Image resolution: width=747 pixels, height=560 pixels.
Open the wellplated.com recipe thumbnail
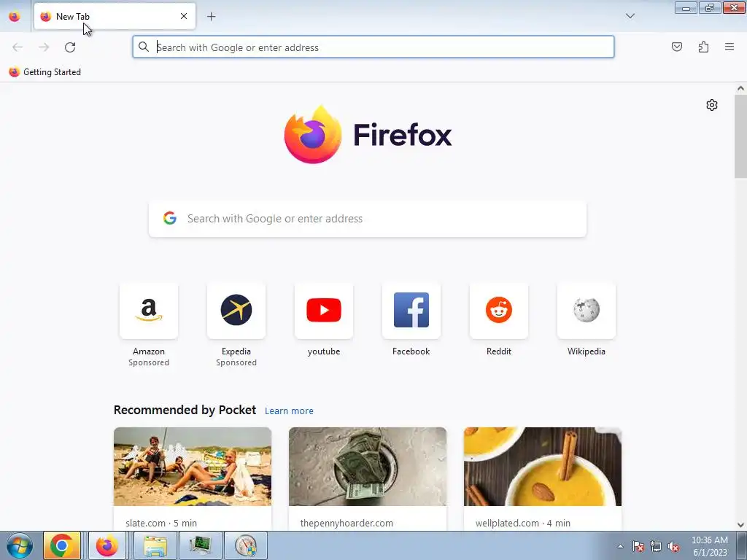tap(543, 467)
